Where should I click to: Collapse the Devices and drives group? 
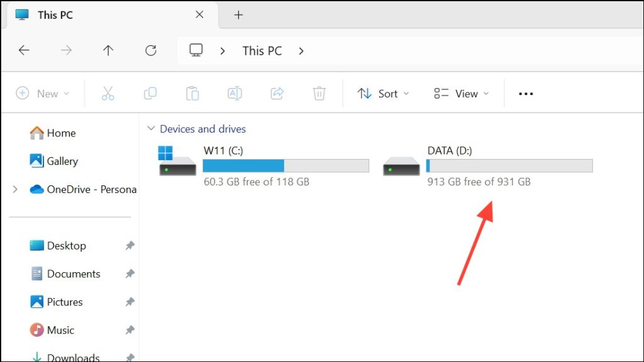(x=150, y=129)
